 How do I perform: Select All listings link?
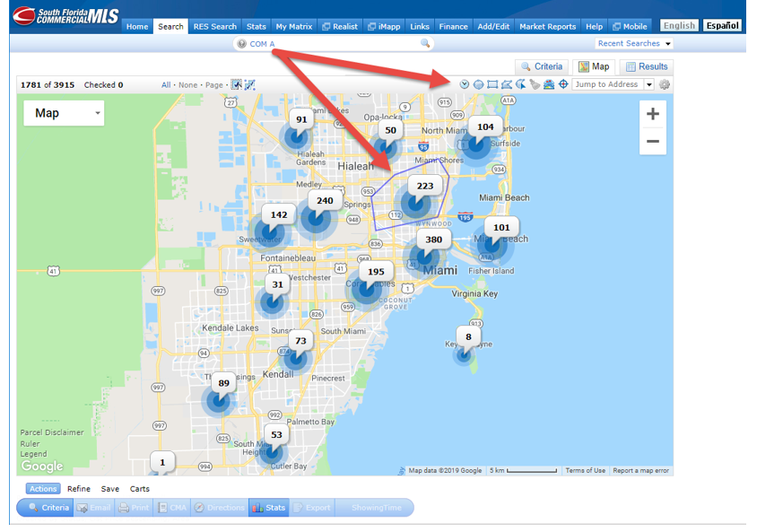click(x=166, y=85)
